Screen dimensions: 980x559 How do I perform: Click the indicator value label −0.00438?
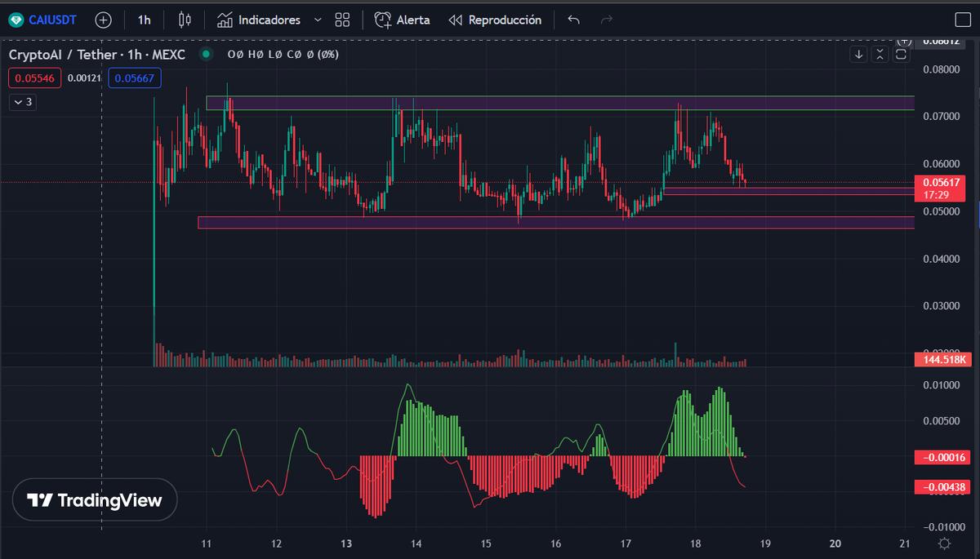point(941,487)
